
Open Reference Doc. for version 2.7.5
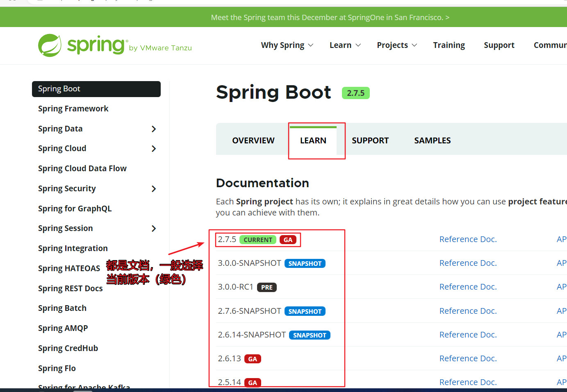pos(468,239)
